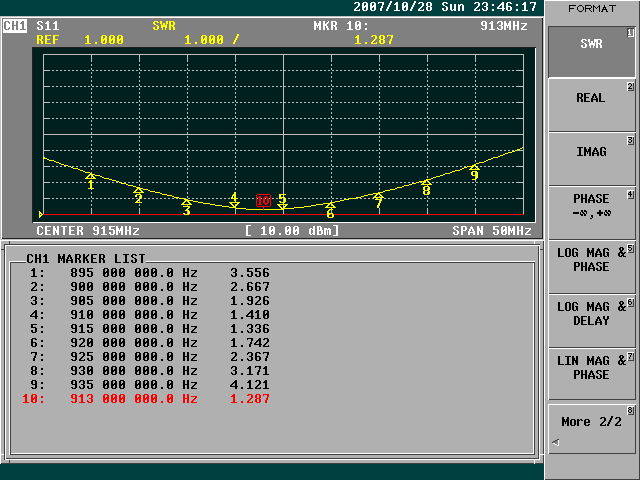Screen dimensions: 640x480
Task: Pick the PHASE -∞,+∞ softkey
Action: [x=591, y=213]
